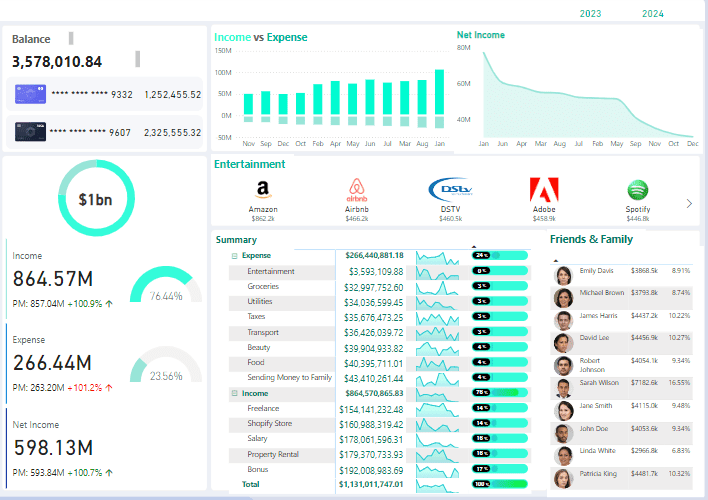Click Income total $864,570,865.83

pos(374,393)
